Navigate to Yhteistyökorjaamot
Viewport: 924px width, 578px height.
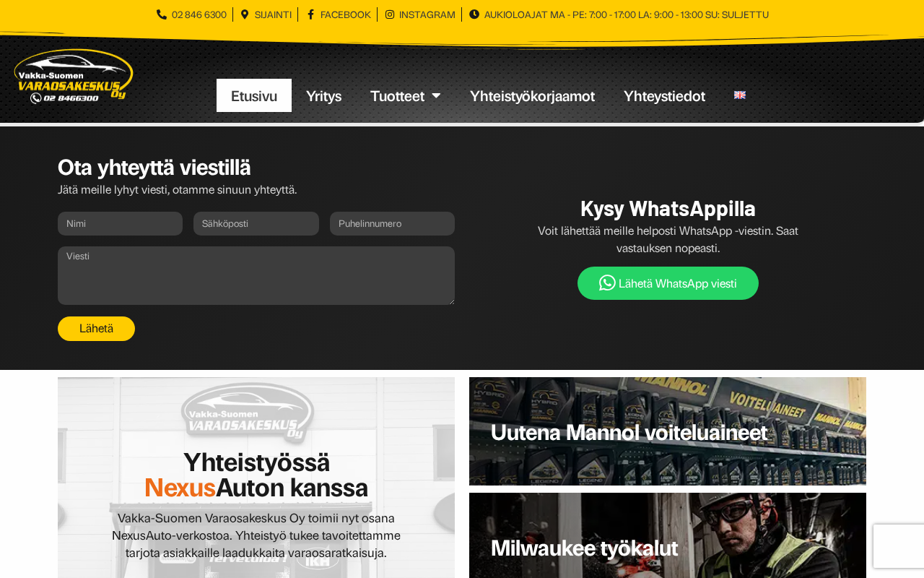point(532,95)
